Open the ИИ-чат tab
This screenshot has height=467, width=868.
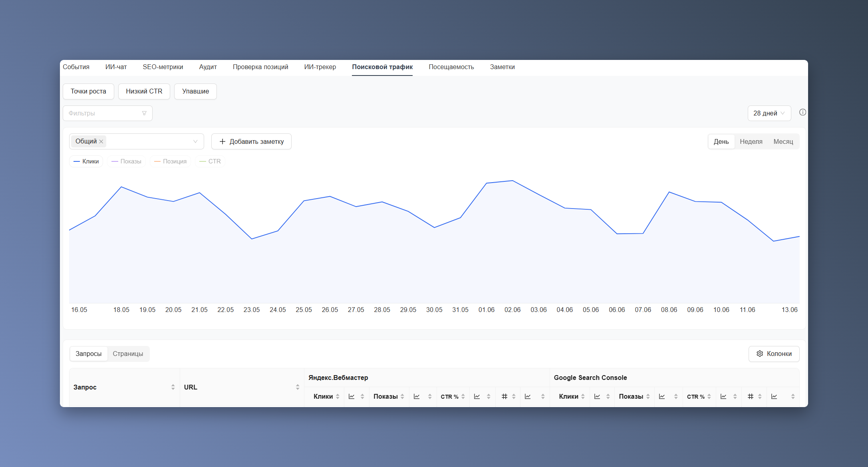coord(116,67)
